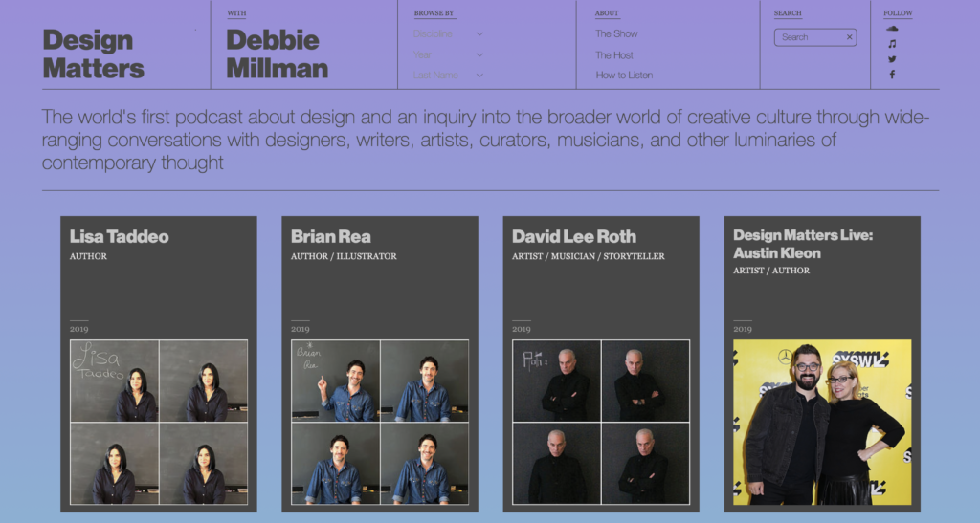The width and height of the screenshot is (980, 523).
Task: Clear search with the X icon
Action: tap(850, 37)
